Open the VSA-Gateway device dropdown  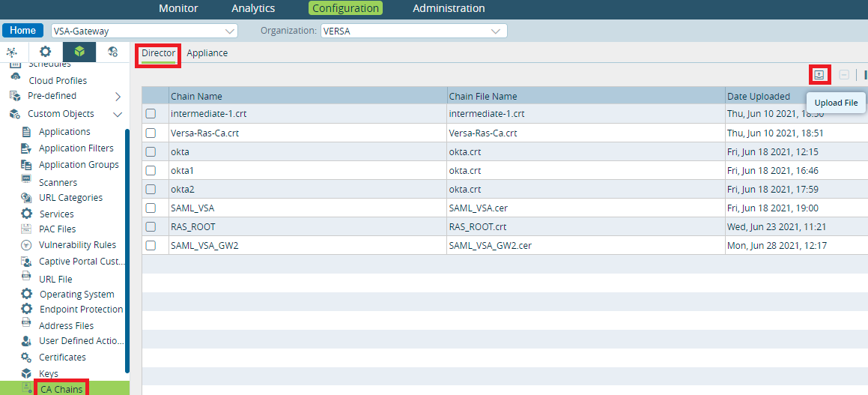click(144, 31)
